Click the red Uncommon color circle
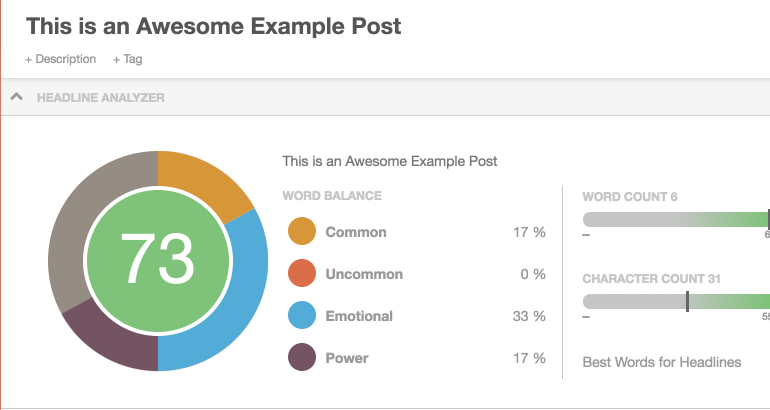 [x=302, y=273]
